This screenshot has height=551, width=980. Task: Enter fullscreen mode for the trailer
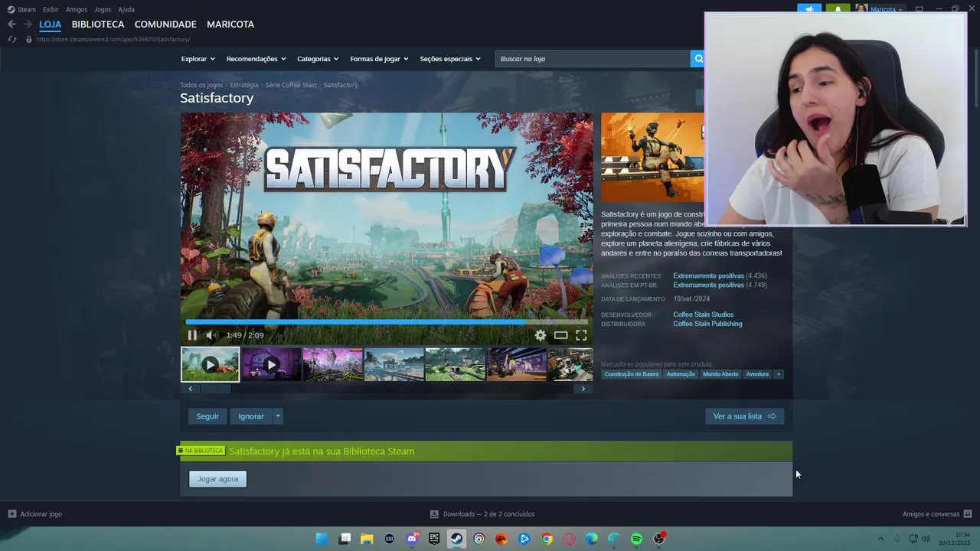581,335
